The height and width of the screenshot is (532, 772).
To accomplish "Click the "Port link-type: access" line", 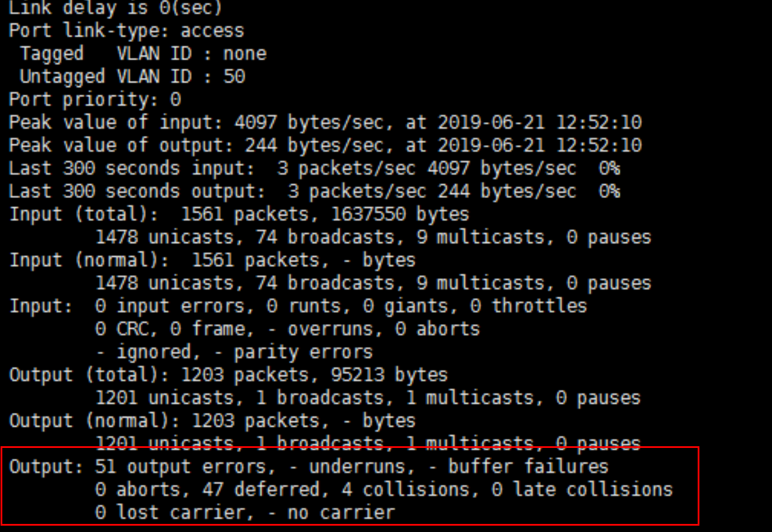I will coord(126,31).
